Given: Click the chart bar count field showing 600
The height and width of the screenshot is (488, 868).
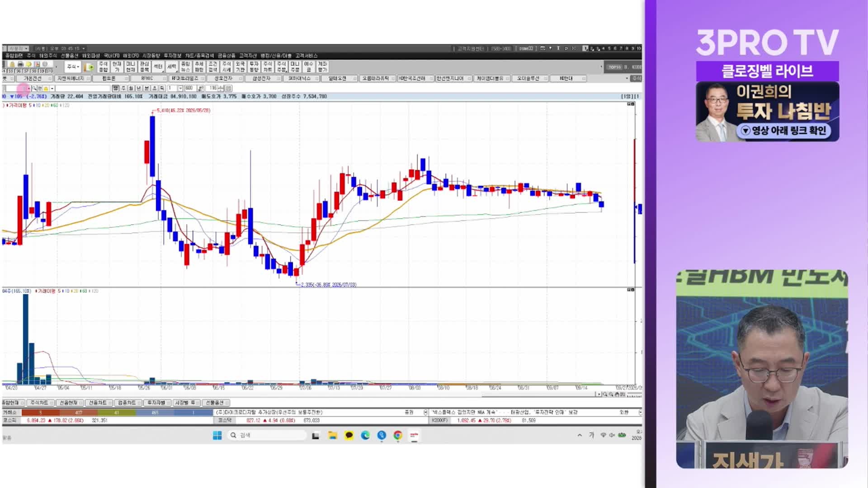Looking at the screenshot, I should pyautogui.click(x=190, y=88).
